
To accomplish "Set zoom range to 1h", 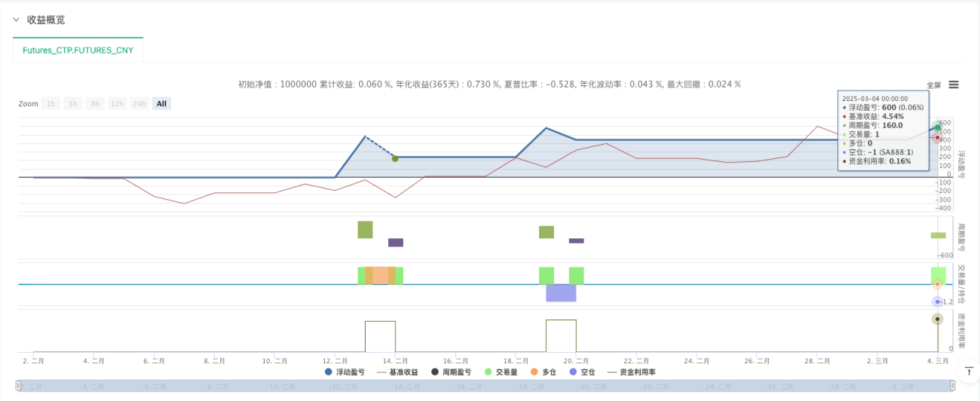I will (51, 103).
